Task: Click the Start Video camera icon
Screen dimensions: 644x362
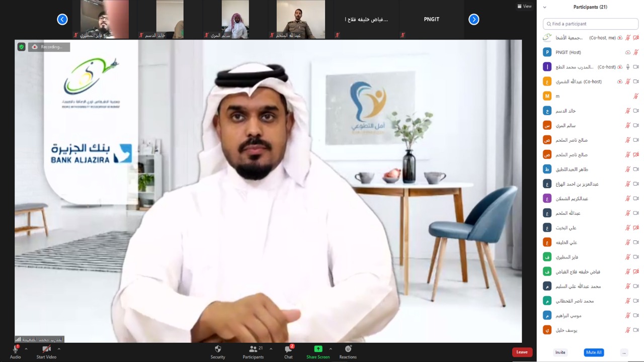Action: (x=46, y=349)
